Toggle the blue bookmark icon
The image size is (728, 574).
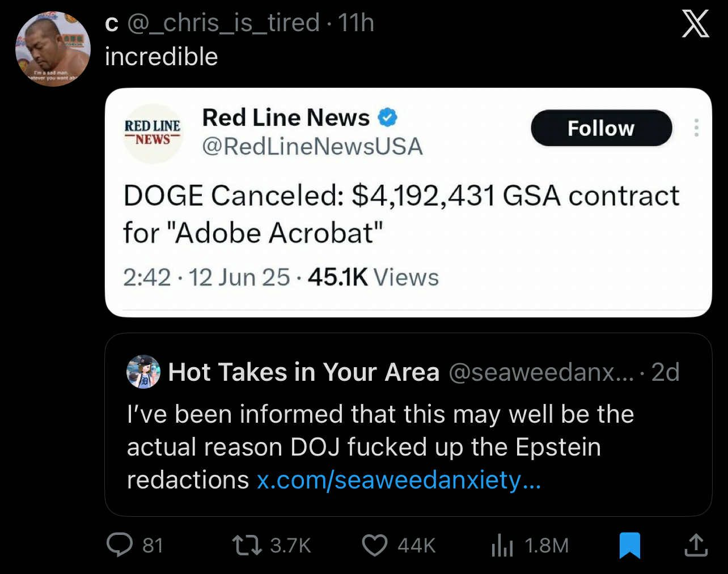(629, 545)
